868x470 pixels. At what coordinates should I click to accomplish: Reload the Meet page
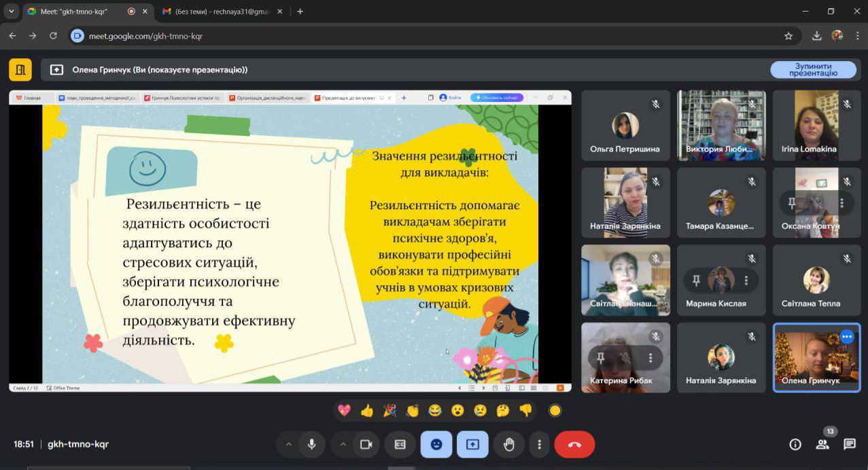click(x=53, y=36)
